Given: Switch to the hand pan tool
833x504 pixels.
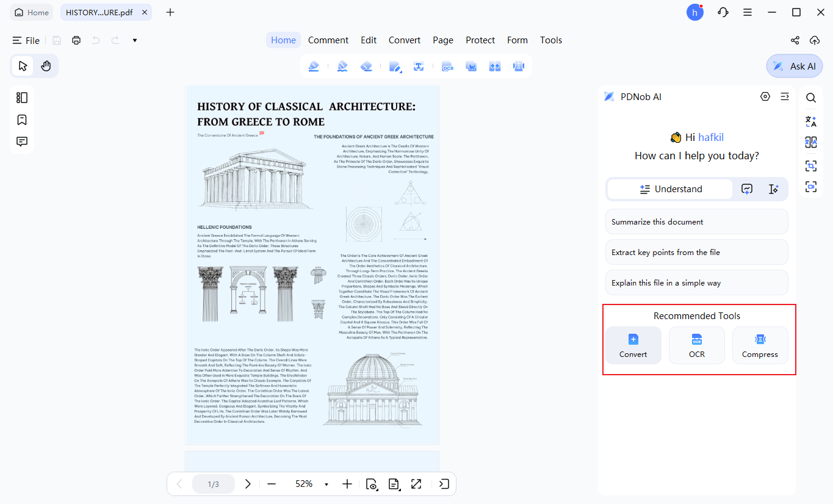Looking at the screenshot, I should [x=46, y=66].
